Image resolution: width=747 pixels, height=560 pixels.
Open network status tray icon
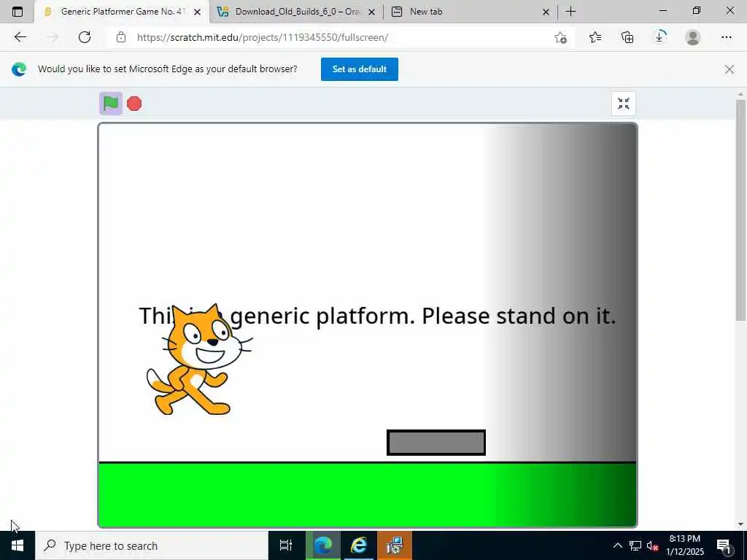tap(635, 545)
